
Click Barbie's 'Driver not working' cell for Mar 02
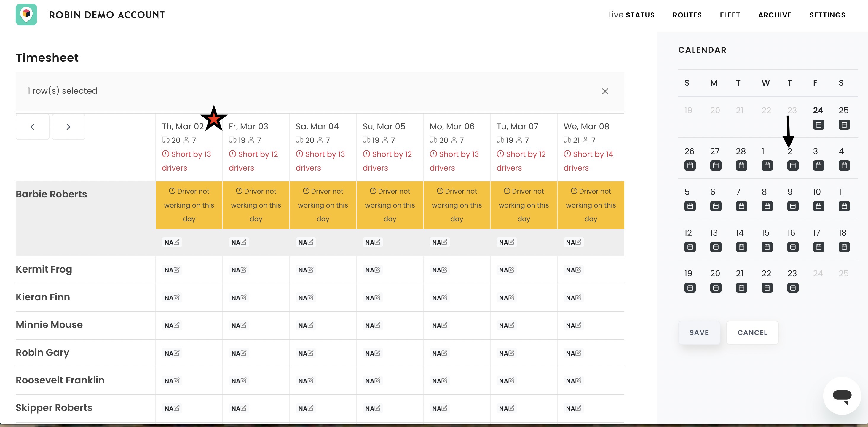click(189, 205)
